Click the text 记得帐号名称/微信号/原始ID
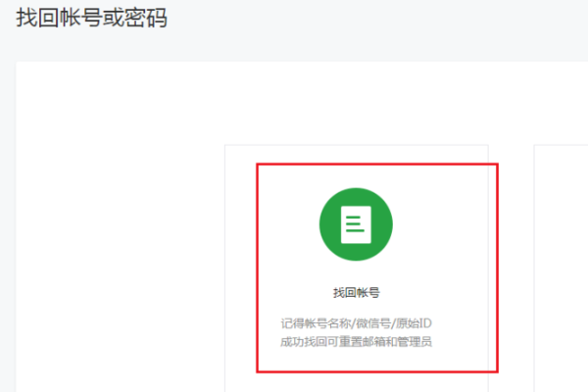The image size is (588, 392). (357, 323)
